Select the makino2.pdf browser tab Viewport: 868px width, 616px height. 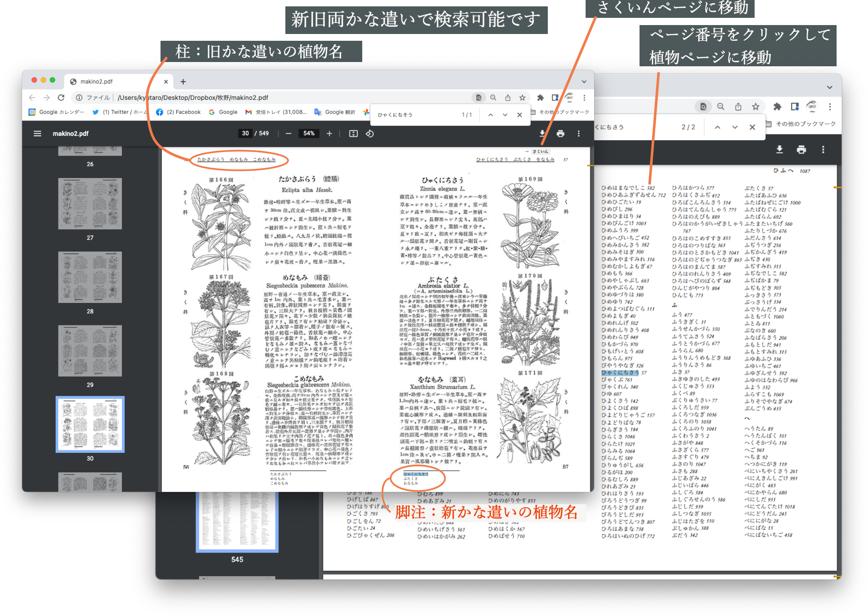(119, 82)
